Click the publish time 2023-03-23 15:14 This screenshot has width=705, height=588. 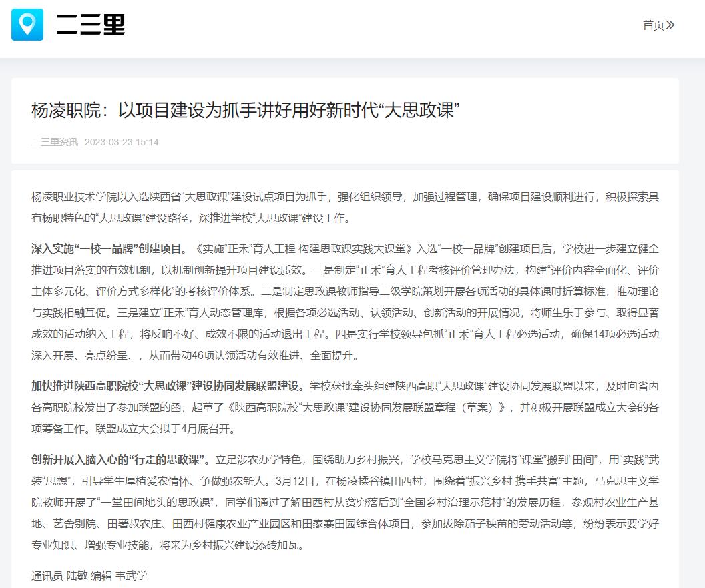point(122,142)
